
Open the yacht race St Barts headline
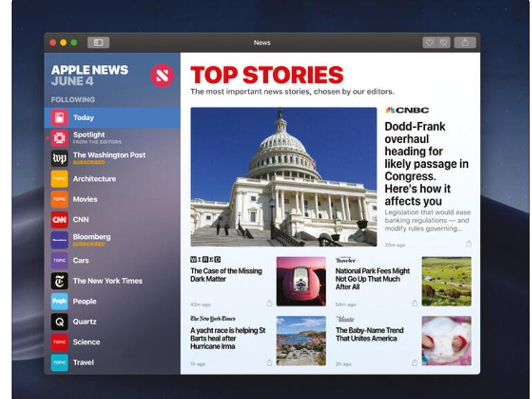click(x=228, y=338)
